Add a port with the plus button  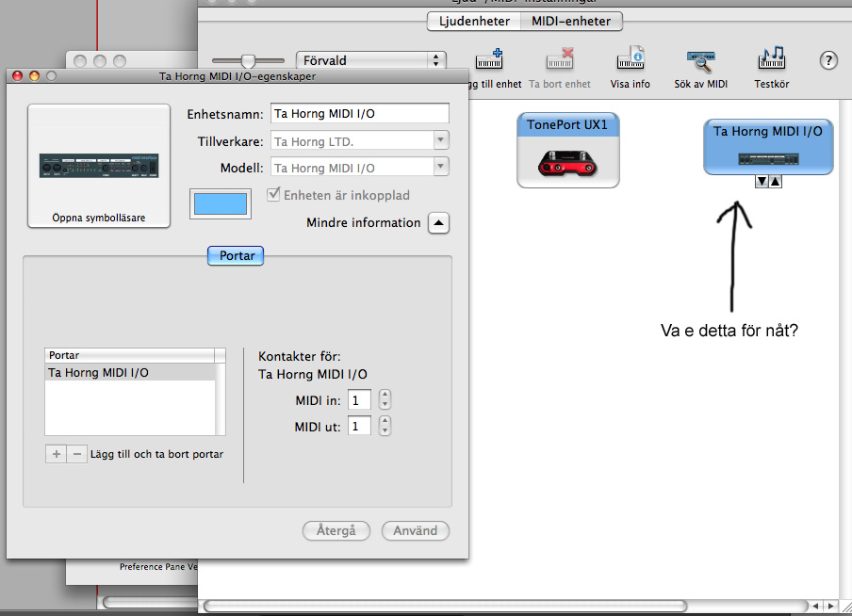point(56,454)
